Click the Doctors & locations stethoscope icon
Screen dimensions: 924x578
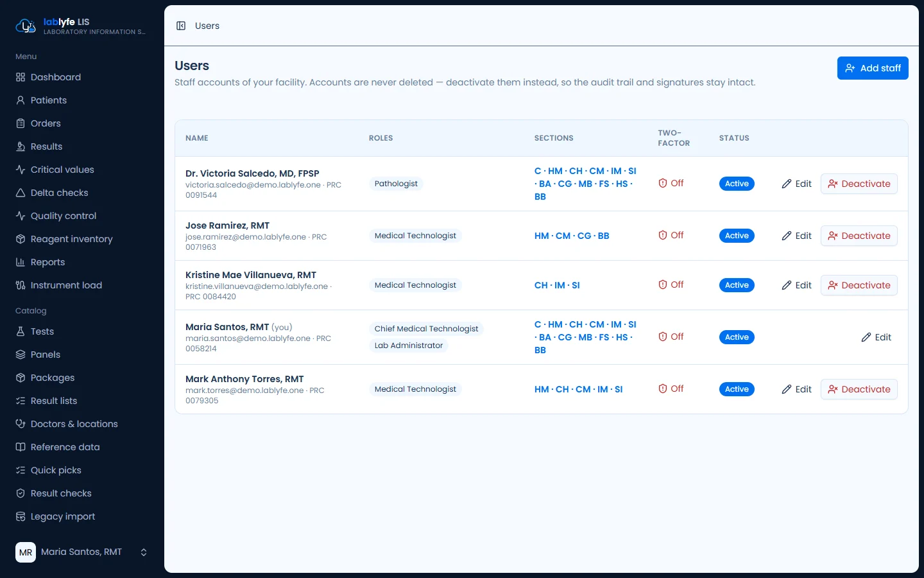21,424
